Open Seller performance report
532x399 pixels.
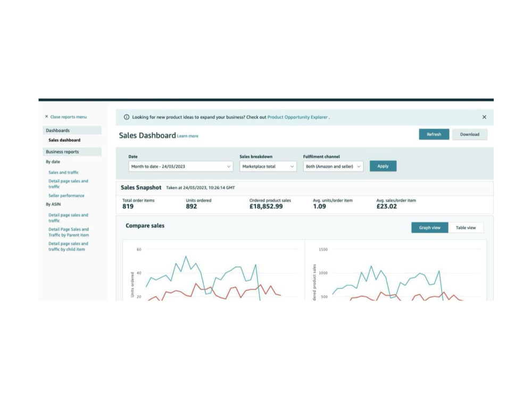point(66,196)
